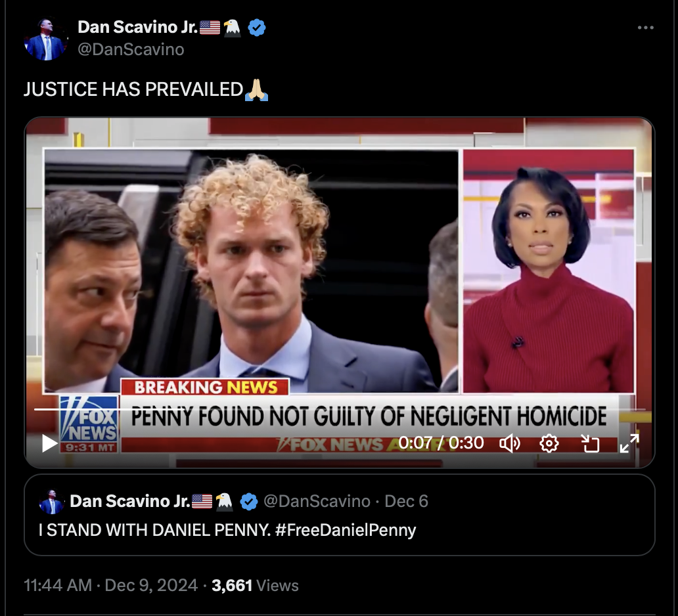View the 3,661 Views count
Viewport: 678px width, 616px height.
pos(255,585)
